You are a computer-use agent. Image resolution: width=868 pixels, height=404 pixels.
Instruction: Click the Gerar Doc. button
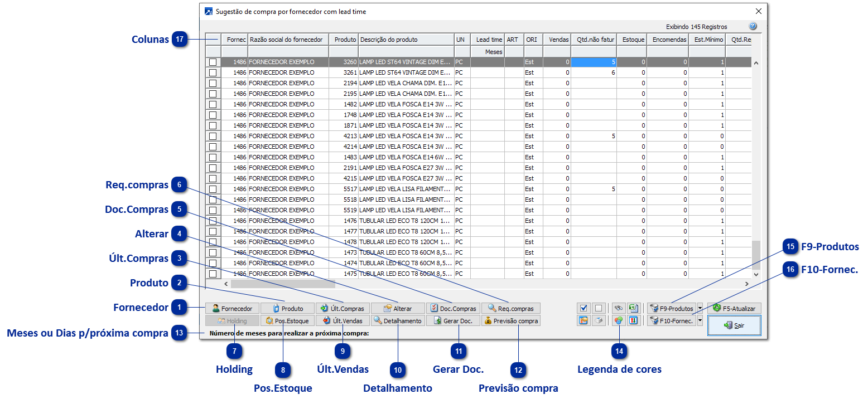(x=453, y=321)
